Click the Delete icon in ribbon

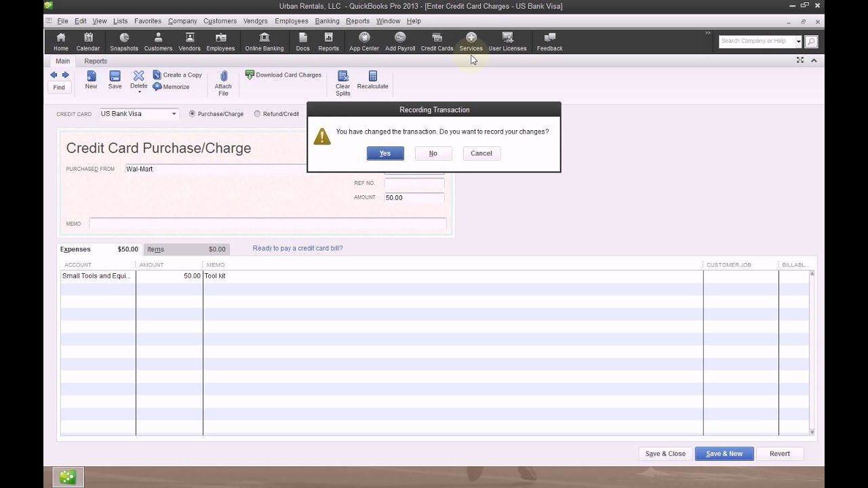pyautogui.click(x=138, y=79)
